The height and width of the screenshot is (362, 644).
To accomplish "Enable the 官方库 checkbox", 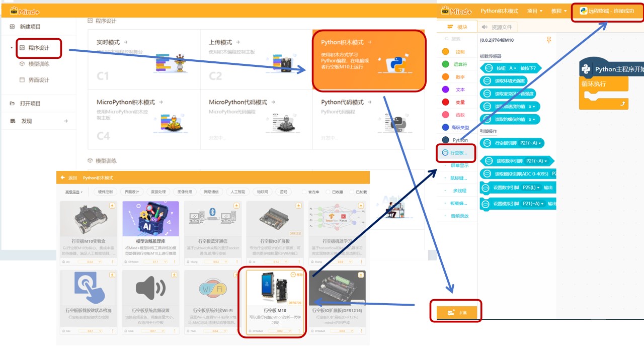I will [304, 192].
